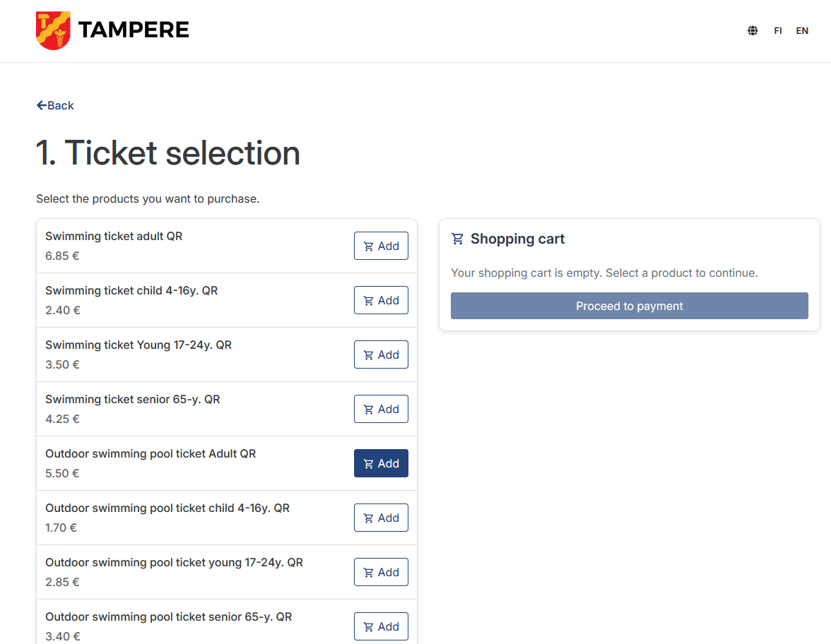Click the Swimming ticket adult QR title

click(114, 236)
